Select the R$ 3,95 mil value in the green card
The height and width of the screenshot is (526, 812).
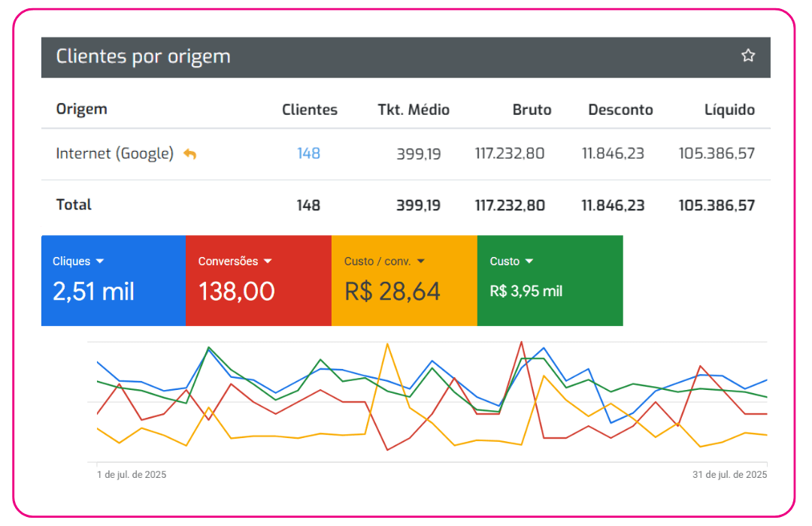pyautogui.click(x=526, y=291)
